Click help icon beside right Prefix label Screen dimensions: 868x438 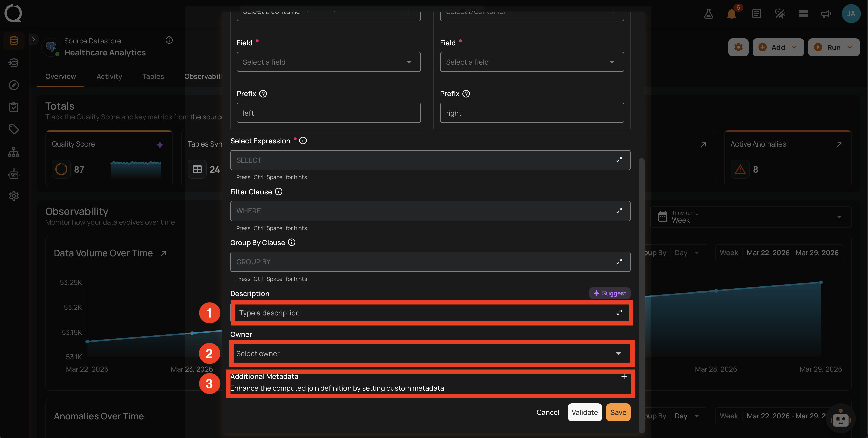click(466, 94)
